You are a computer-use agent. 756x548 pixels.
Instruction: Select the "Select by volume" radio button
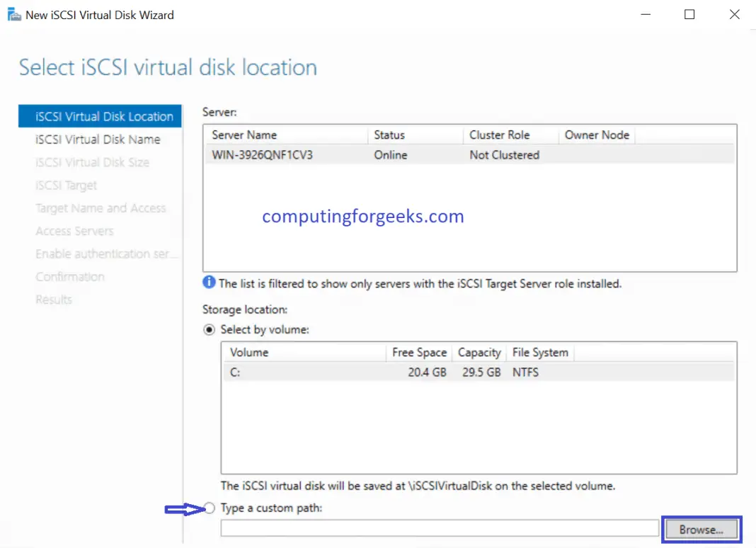click(210, 329)
